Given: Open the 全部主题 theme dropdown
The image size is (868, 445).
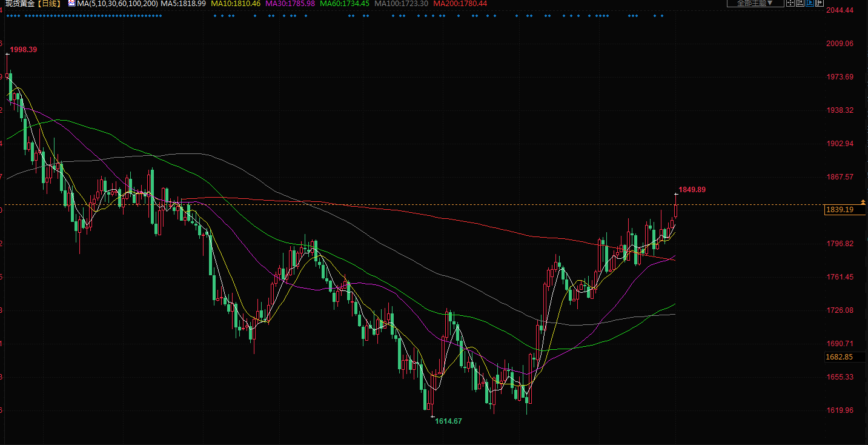Looking at the screenshot, I should click(755, 4).
